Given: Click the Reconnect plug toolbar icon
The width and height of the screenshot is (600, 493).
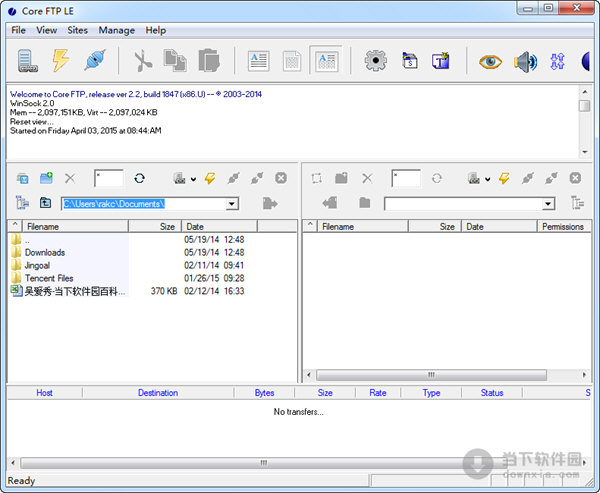Looking at the screenshot, I should click(95, 60).
